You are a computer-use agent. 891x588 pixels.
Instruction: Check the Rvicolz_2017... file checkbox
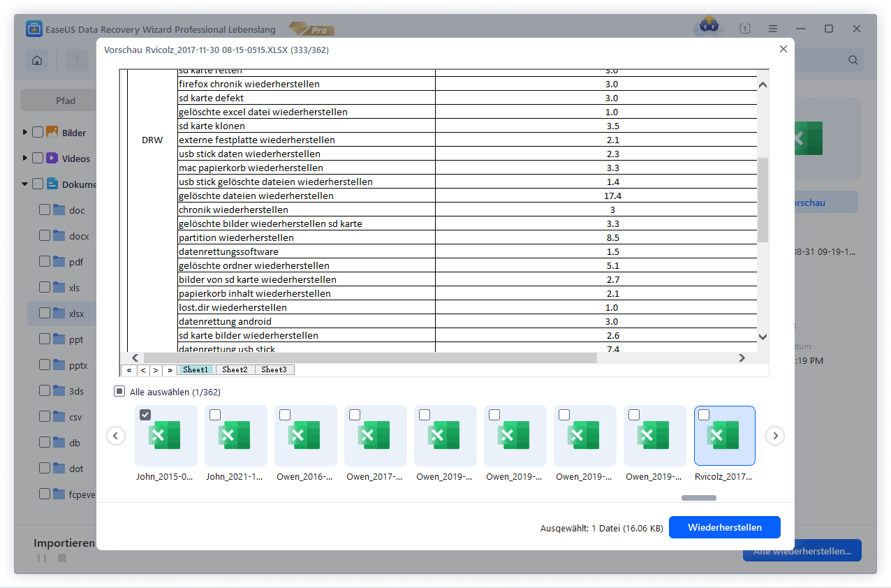point(704,415)
